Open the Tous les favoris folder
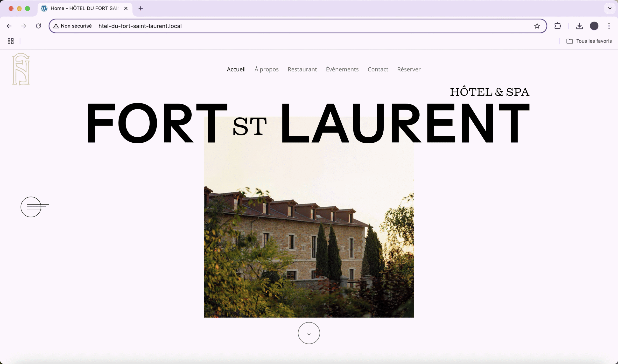The height and width of the screenshot is (364, 618). coord(589,41)
